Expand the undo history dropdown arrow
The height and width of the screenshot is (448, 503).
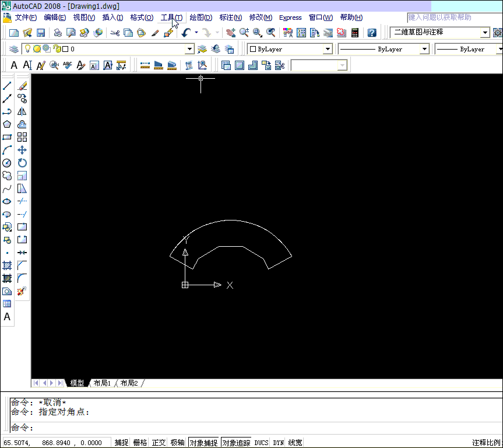click(x=196, y=33)
